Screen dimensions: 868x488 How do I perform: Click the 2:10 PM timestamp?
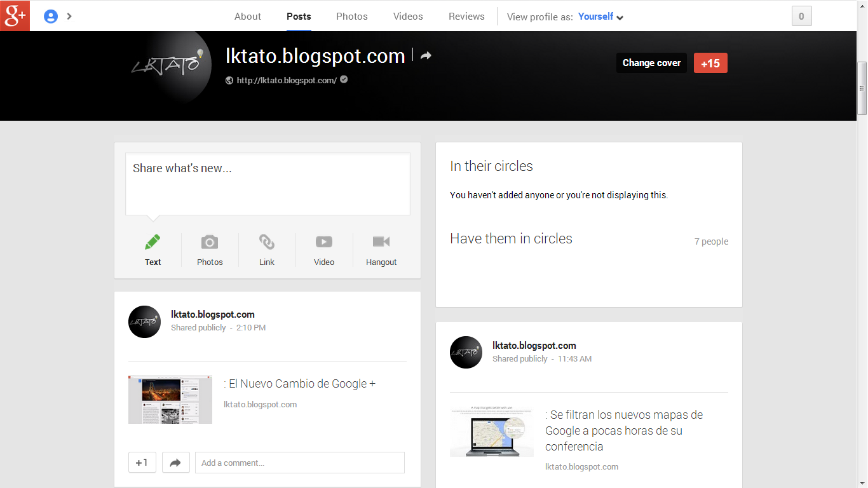tap(251, 328)
